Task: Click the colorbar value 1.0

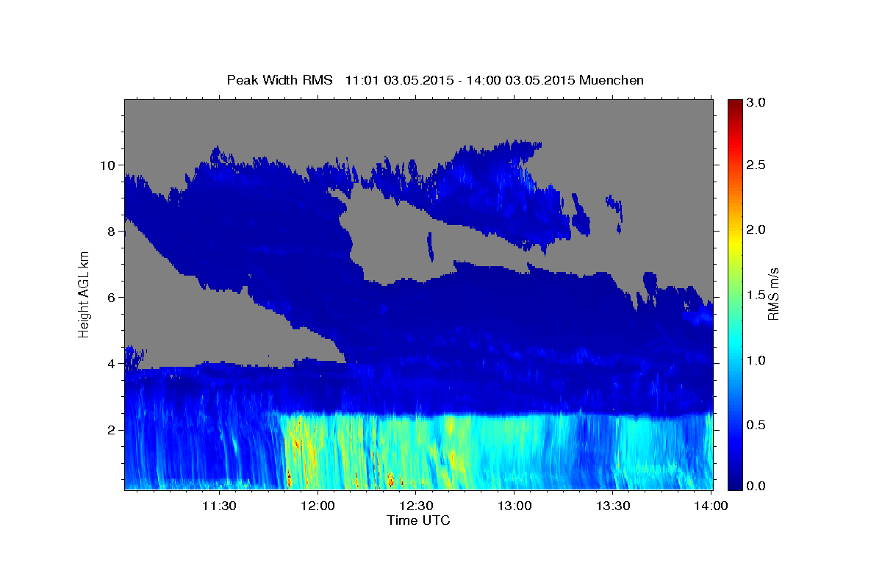Action: pos(756,360)
